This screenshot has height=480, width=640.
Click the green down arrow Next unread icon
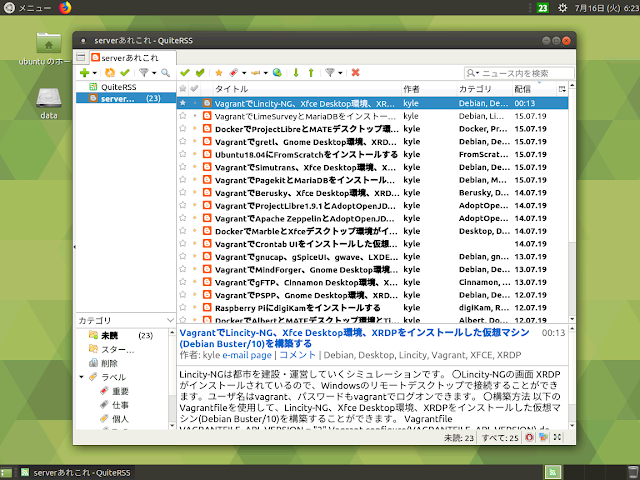(296, 73)
